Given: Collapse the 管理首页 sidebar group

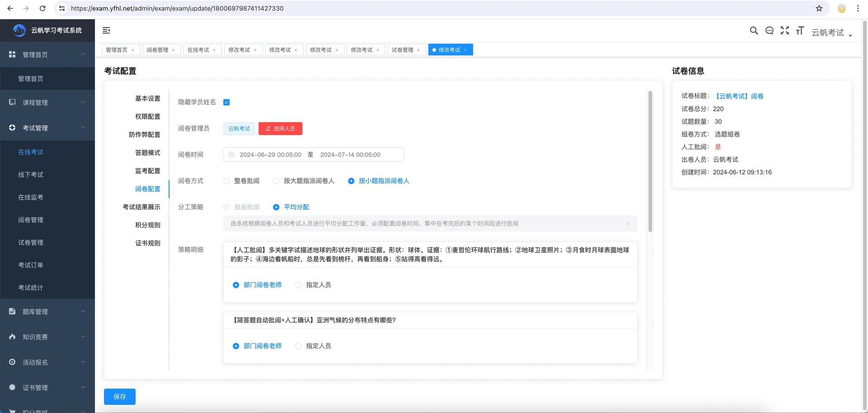Looking at the screenshot, I should tap(47, 55).
